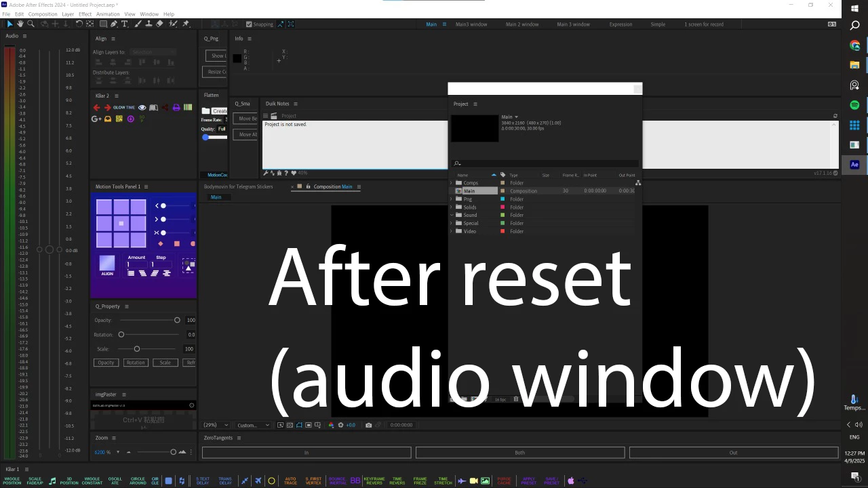Open the magnification ratio dropdown showing 29%
The width and height of the screenshot is (868, 488).
tap(216, 425)
